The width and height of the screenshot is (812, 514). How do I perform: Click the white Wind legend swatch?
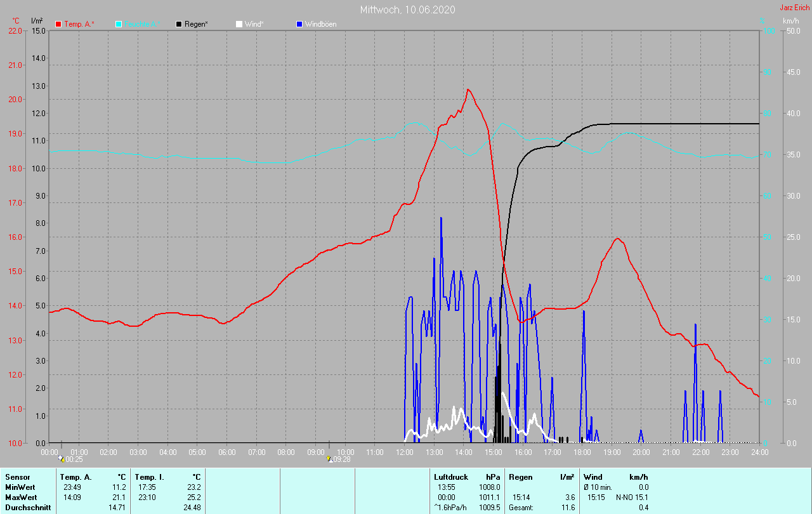coord(239,24)
